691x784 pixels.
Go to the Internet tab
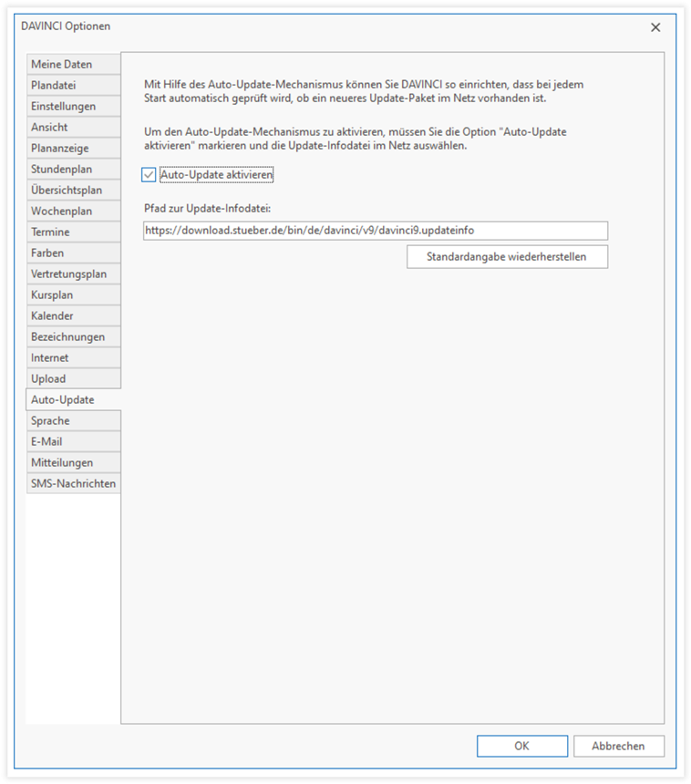pyautogui.click(x=74, y=358)
